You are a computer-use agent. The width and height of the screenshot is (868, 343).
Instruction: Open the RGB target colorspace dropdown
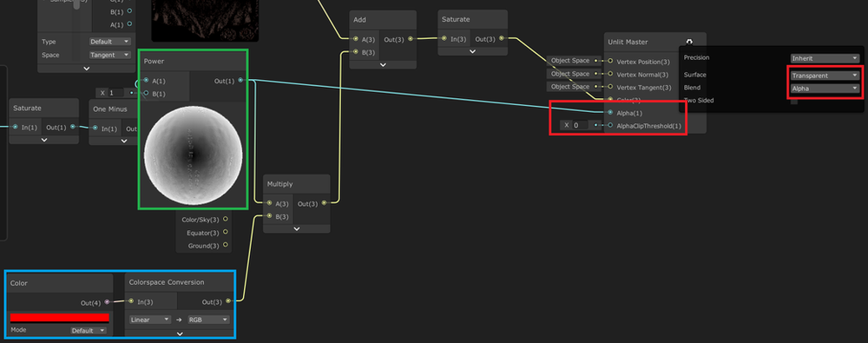pyautogui.click(x=208, y=320)
